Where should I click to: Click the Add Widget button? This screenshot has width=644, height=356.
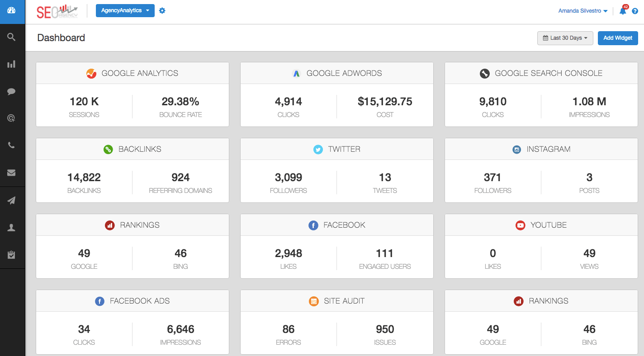618,38
